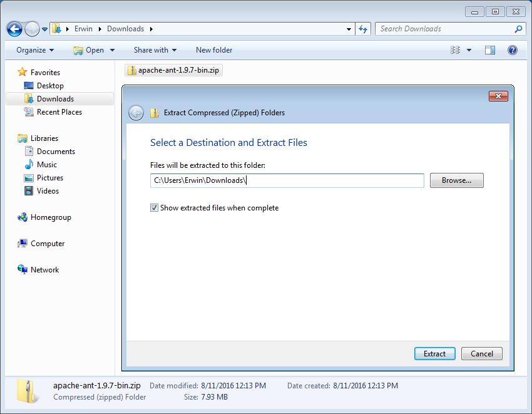Screen dimensions: 532x414
Task: Open the Documents library
Action: (x=56, y=152)
